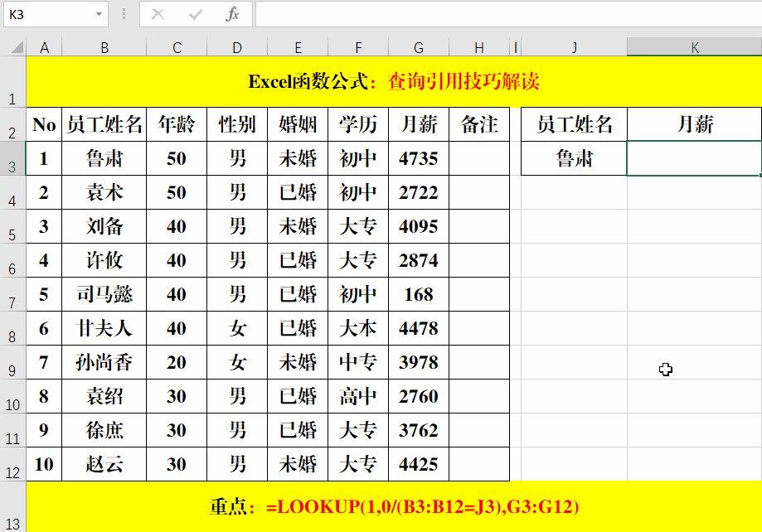Viewport: 762px width, 532px height.
Task: Click header cell '性别'
Action: [237, 124]
